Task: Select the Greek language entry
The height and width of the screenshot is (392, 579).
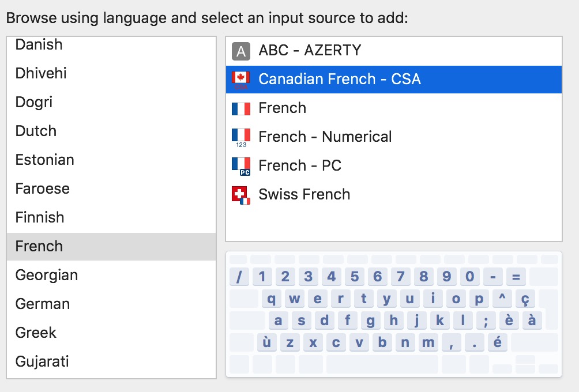Action: click(36, 333)
